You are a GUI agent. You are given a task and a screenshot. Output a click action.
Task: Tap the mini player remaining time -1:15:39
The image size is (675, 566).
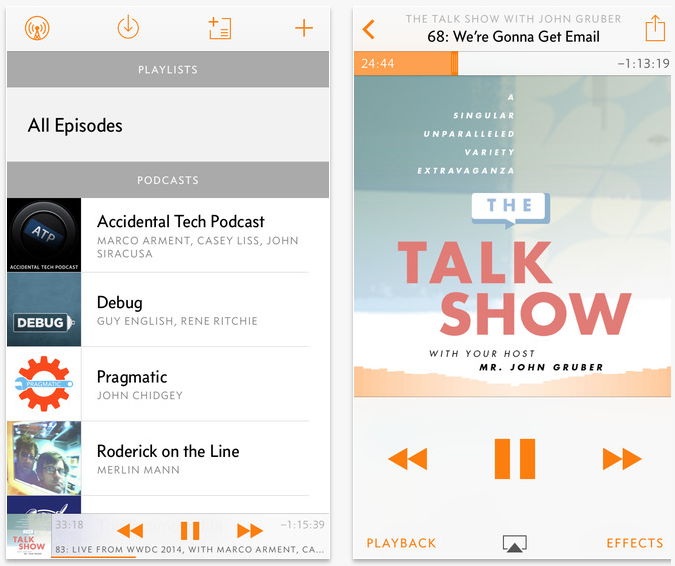click(303, 524)
